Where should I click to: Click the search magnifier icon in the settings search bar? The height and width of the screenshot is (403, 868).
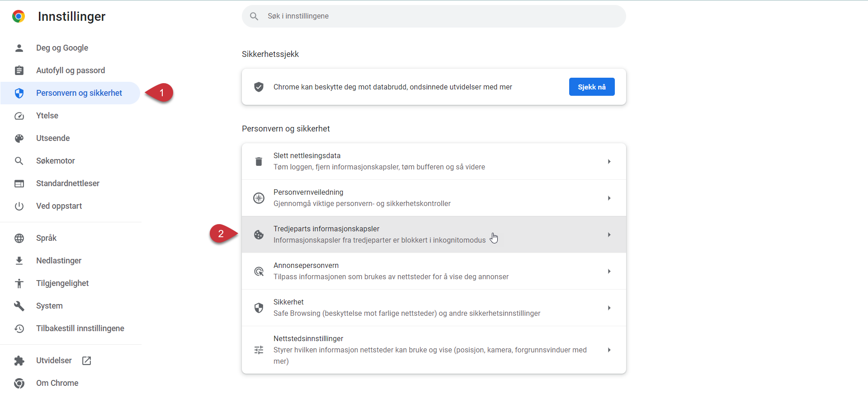coord(254,16)
